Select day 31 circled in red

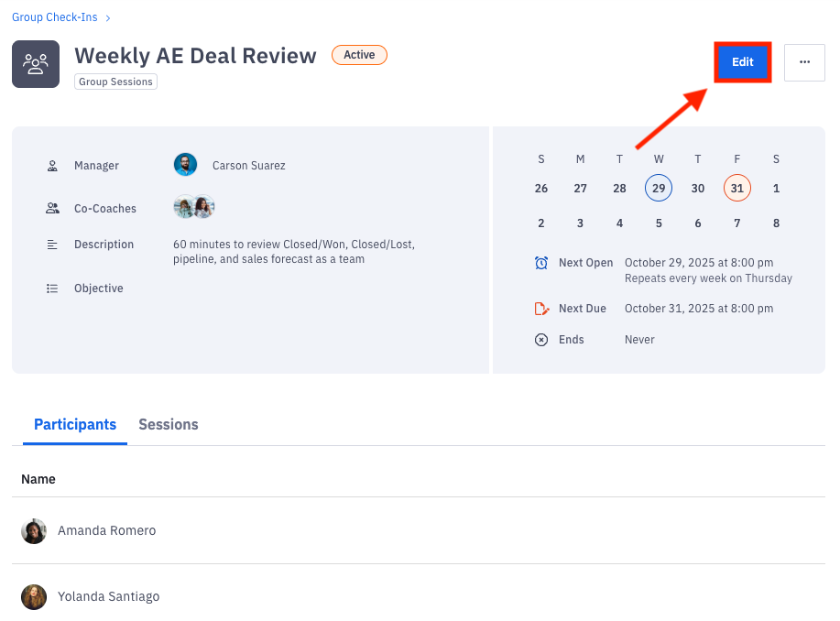click(736, 189)
